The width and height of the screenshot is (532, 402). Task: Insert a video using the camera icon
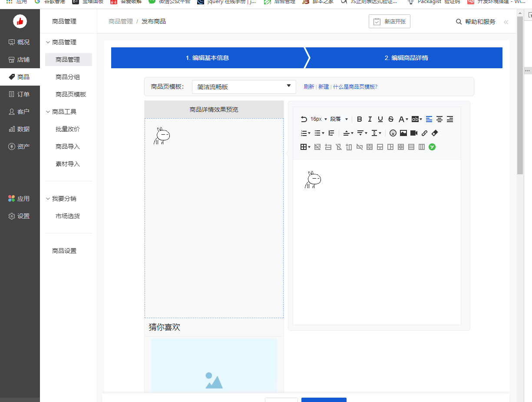413,133
